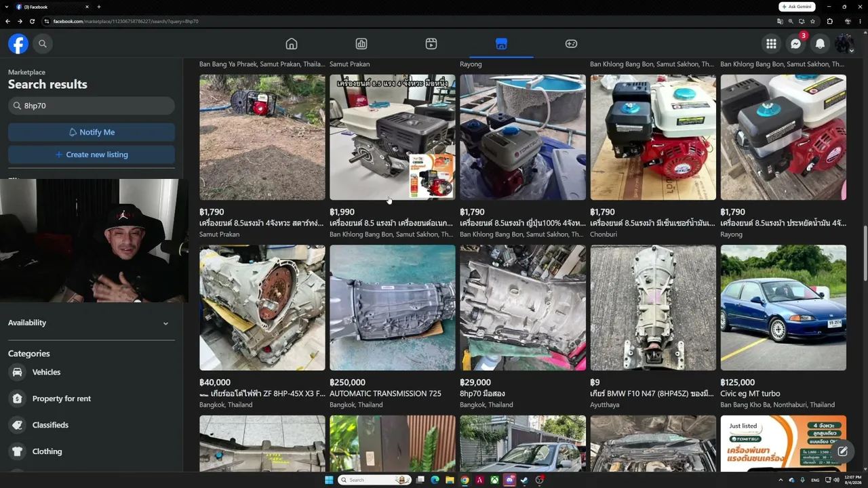Click the 'AUTOMATIC TRANSMISSION 725' title
868x488 pixels.
click(x=385, y=394)
